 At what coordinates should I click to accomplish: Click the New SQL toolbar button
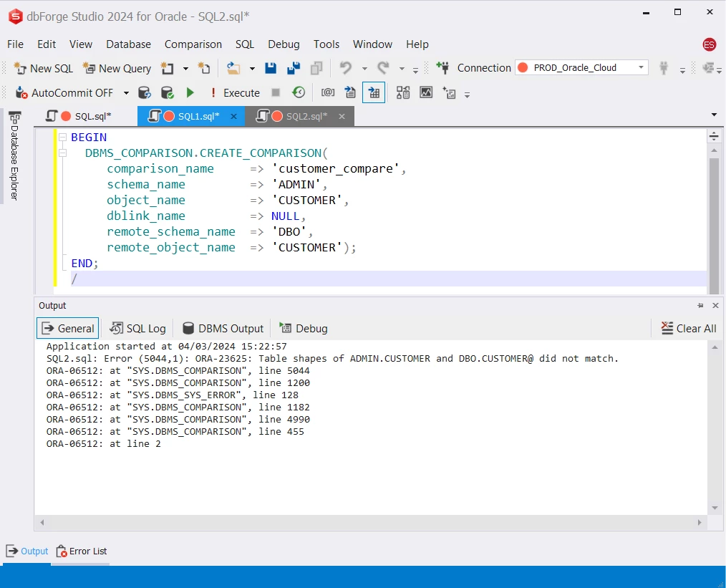tap(44, 69)
